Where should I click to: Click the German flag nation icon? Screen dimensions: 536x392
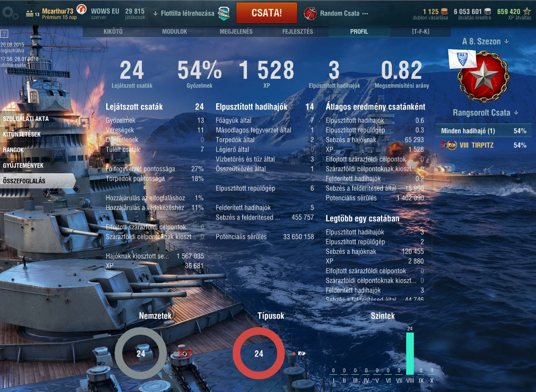click(x=185, y=353)
